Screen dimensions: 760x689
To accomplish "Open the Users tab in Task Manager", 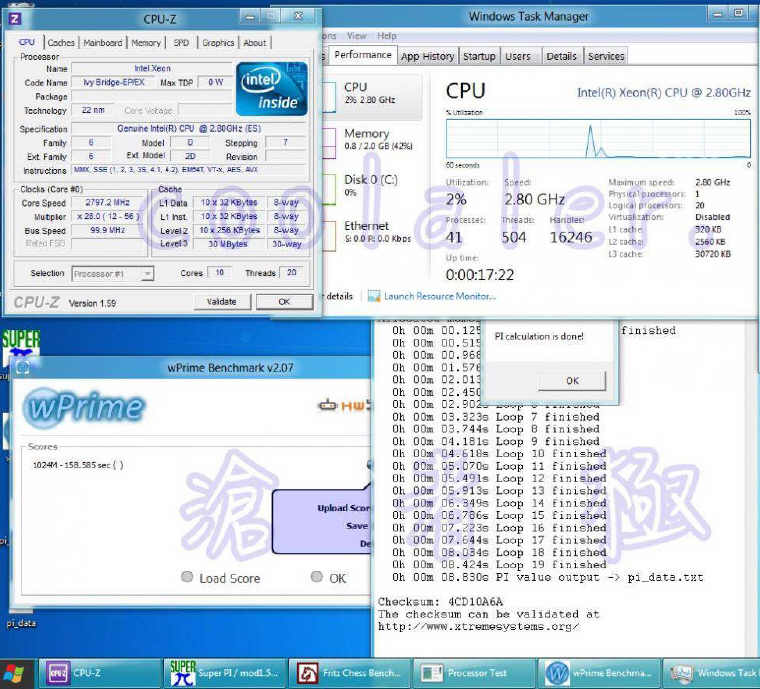I will (518, 56).
